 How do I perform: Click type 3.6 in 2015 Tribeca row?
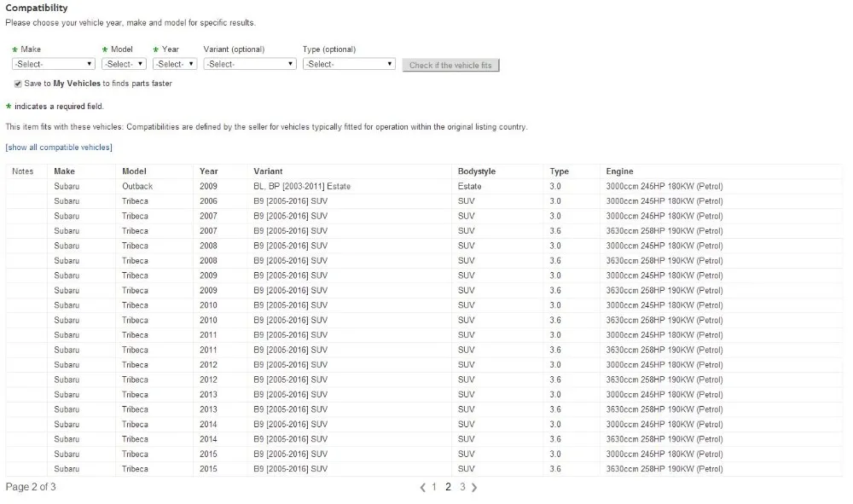pyautogui.click(x=555, y=469)
